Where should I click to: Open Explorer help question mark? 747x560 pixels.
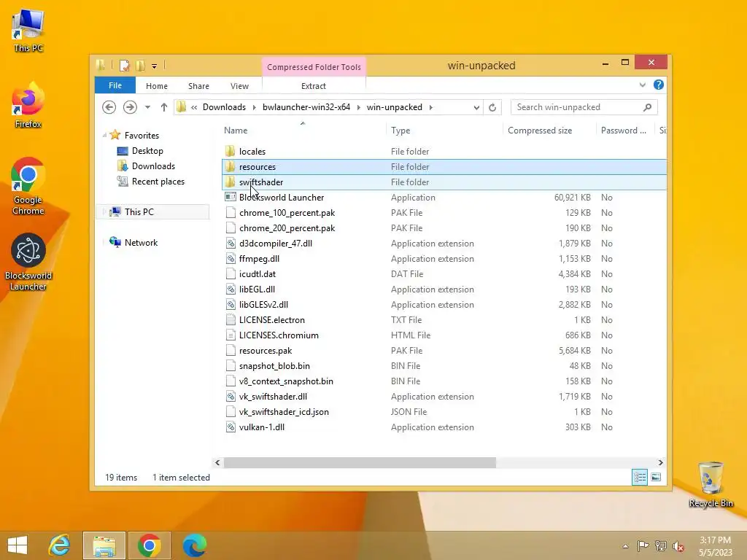(x=659, y=85)
